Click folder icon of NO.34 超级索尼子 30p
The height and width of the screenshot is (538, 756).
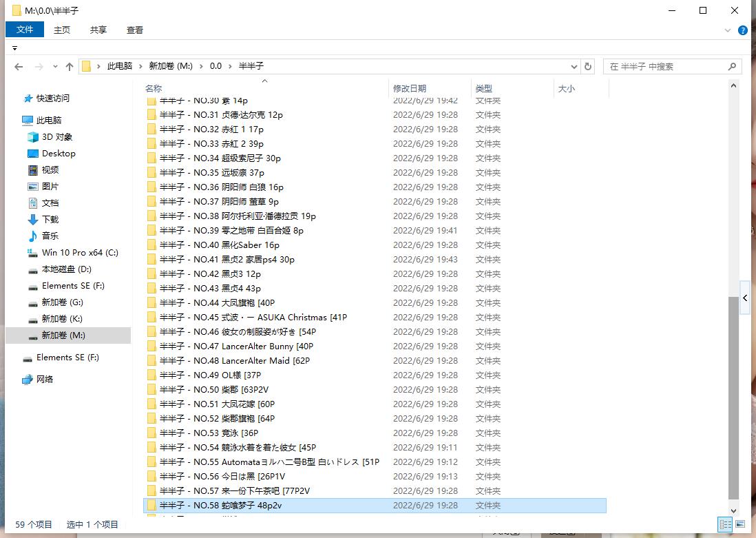point(151,158)
